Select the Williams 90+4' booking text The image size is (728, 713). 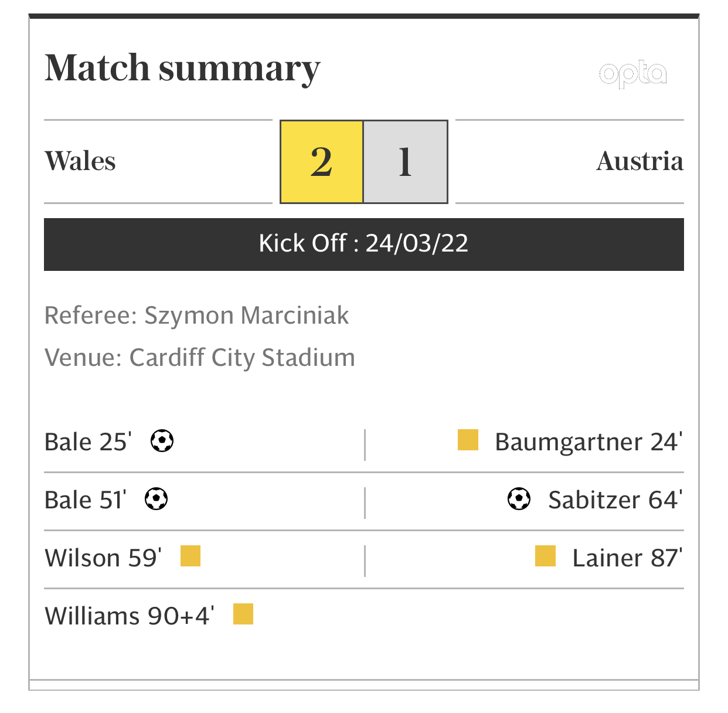tap(130, 616)
